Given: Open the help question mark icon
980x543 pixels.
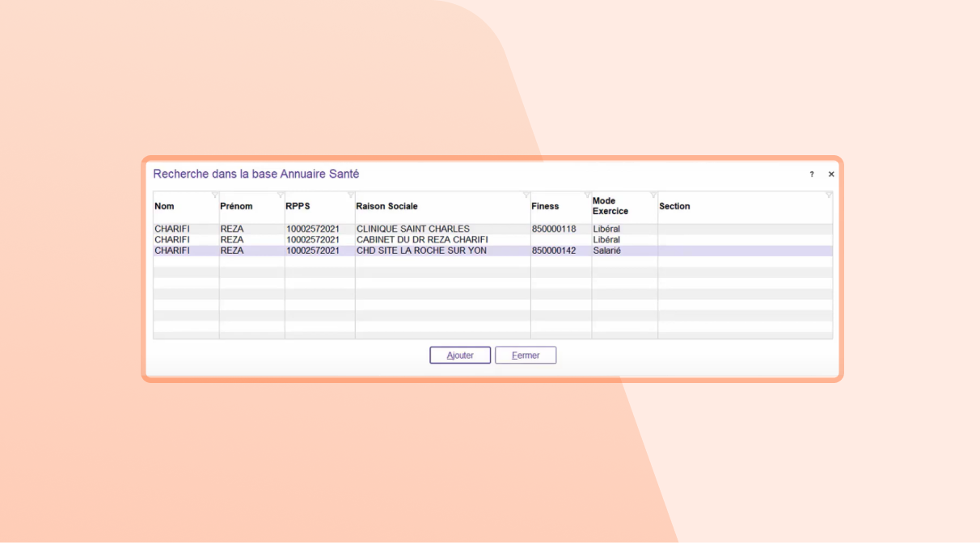Looking at the screenshot, I should 812,175.
